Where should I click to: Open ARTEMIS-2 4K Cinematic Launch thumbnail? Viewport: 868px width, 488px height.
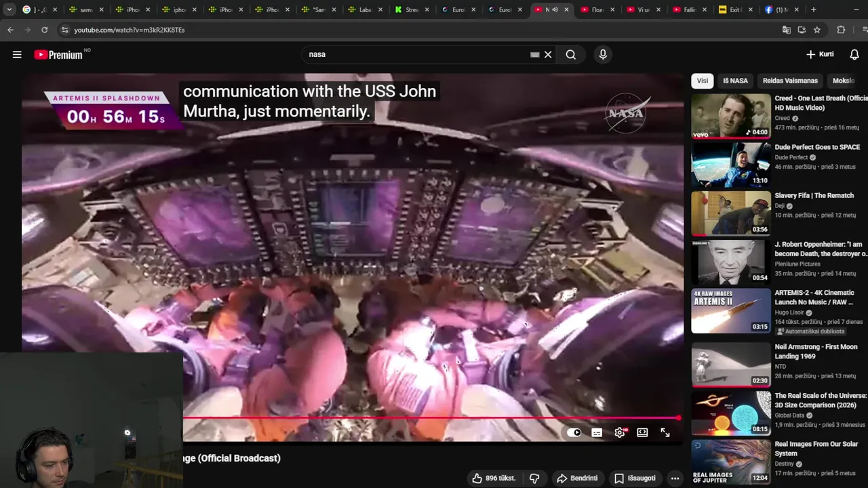click(731, 311)
